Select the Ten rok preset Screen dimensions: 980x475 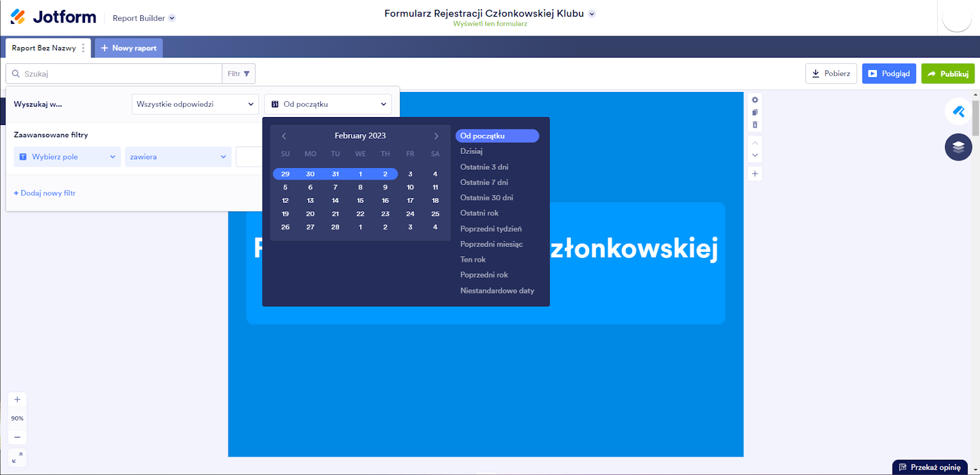click(x=473, y=259)
